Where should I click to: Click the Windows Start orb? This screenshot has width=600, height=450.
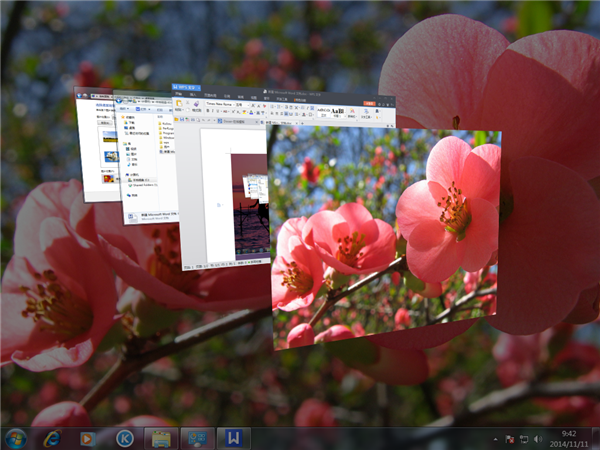[x=16, y=438]
